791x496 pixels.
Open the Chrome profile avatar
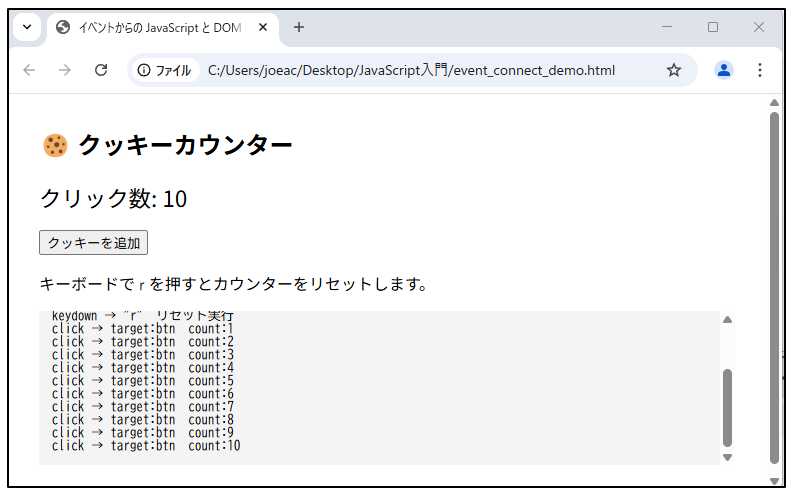click(x=724, y=70)
